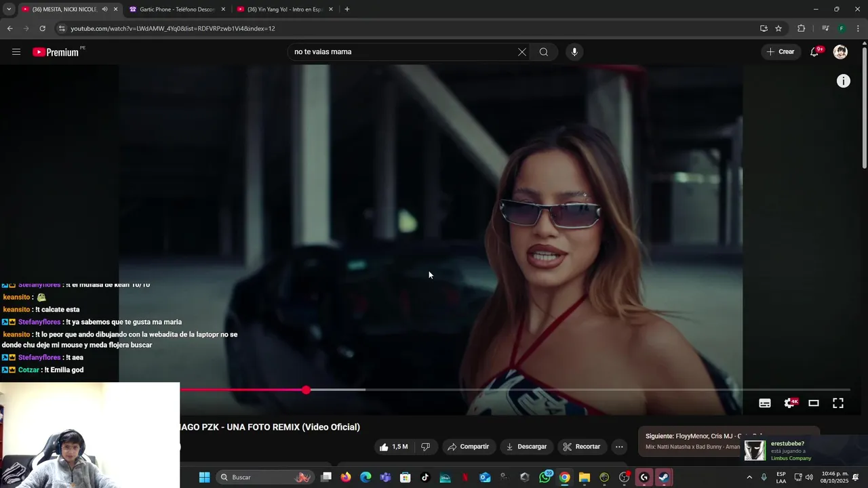The height and width of the screenshot is (488, 868).
Task: Bookmark this page with star
Action: [778, 28]
